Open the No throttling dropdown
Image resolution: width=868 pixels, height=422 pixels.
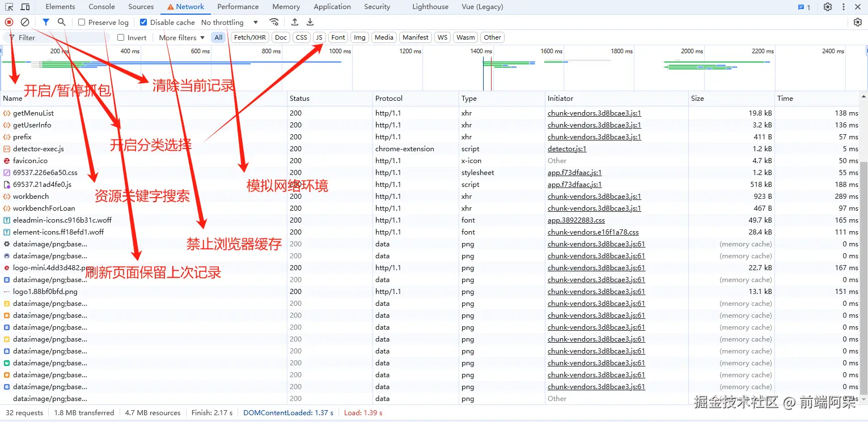(x=230, y=22)
